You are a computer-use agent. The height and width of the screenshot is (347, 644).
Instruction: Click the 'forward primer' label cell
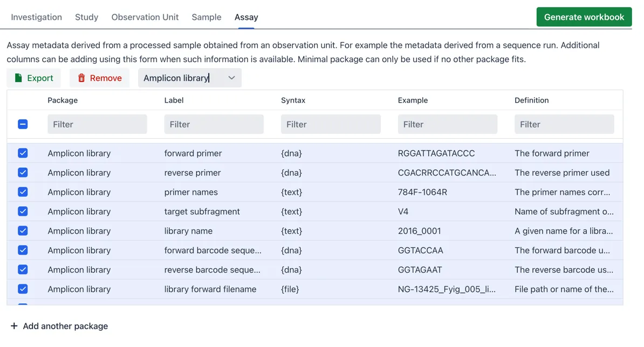[193, 153]
